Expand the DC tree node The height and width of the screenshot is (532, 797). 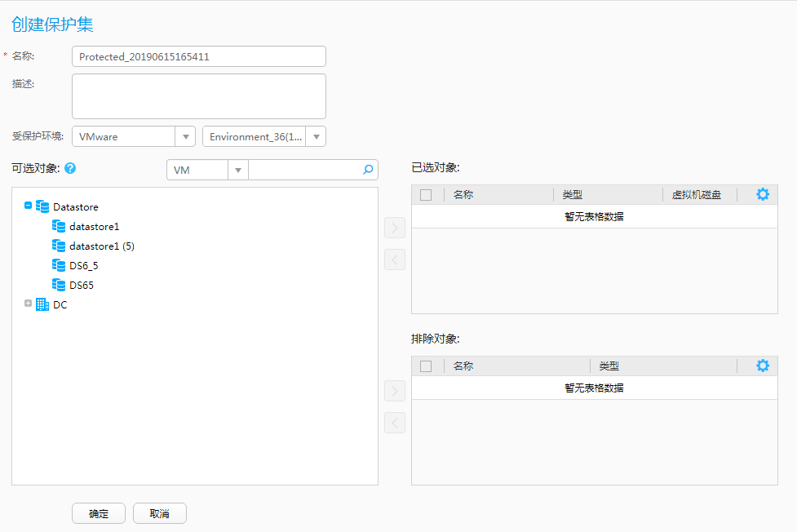pos(28,304)
